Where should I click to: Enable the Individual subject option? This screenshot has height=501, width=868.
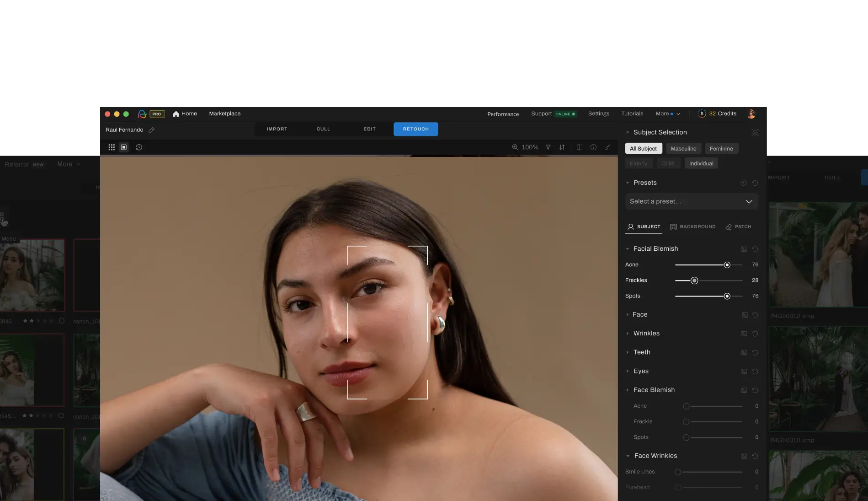coord(701,164)
